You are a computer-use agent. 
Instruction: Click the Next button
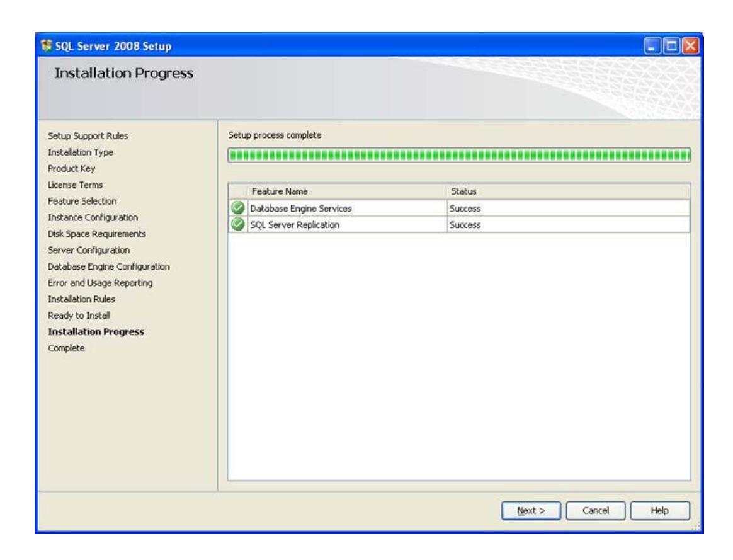[531, 510]
